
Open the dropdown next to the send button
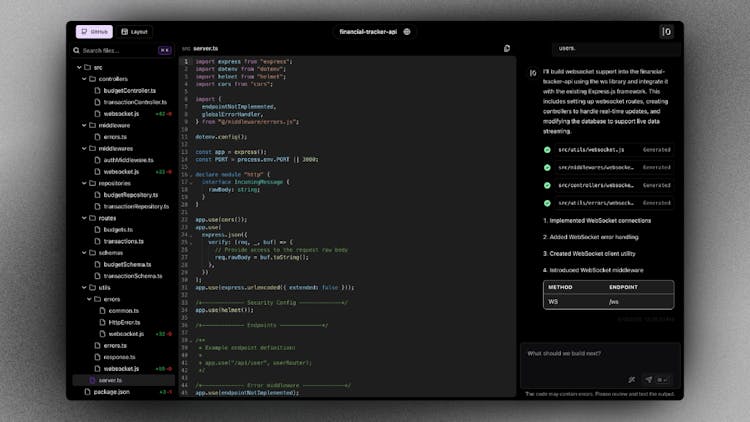point(662,379)
